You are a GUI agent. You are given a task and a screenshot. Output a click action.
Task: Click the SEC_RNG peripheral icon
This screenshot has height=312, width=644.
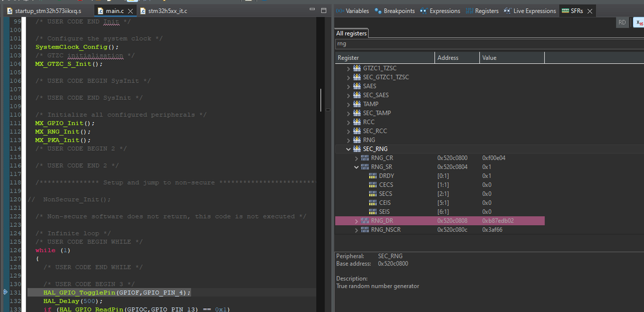pyautogui.click(x=357, y=149)
